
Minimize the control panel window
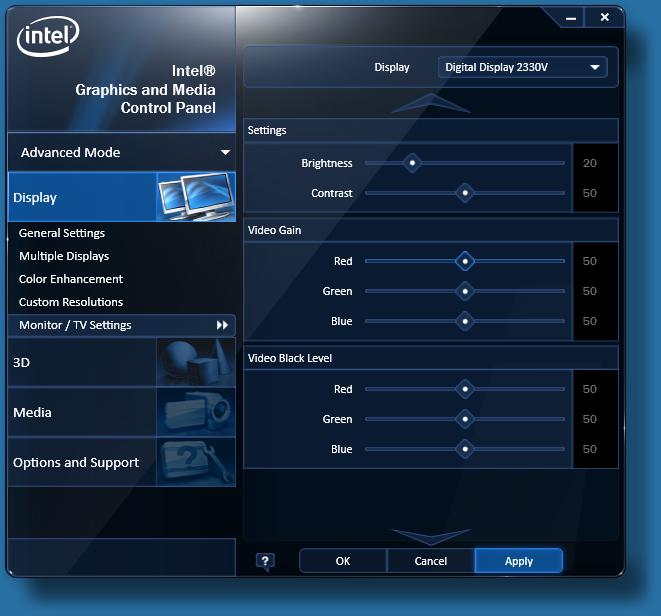point(571,18)
